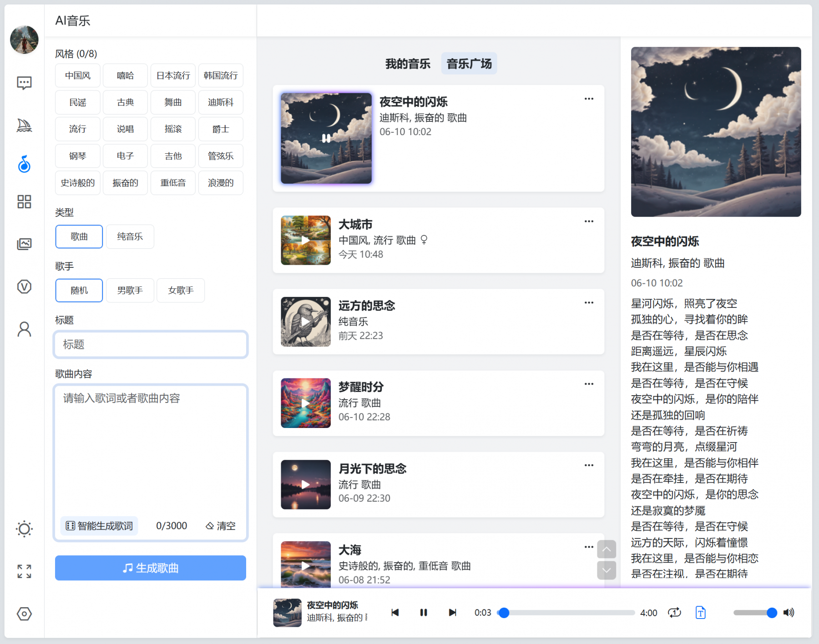Screen dimensions: 819x644
Task: Pause on the 夜空中的闪烁 cover thumbnail
Action: pyautogui.click(x=326, y=138)
